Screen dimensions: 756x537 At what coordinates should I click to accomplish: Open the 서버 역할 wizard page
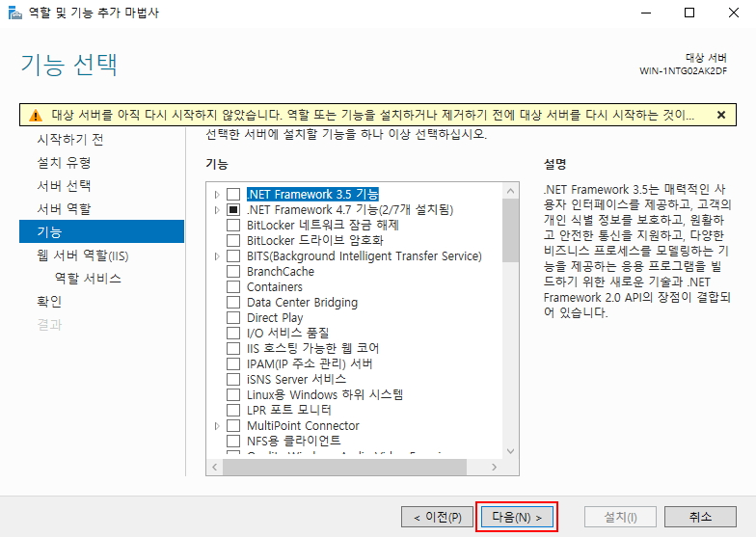[65, 208]
